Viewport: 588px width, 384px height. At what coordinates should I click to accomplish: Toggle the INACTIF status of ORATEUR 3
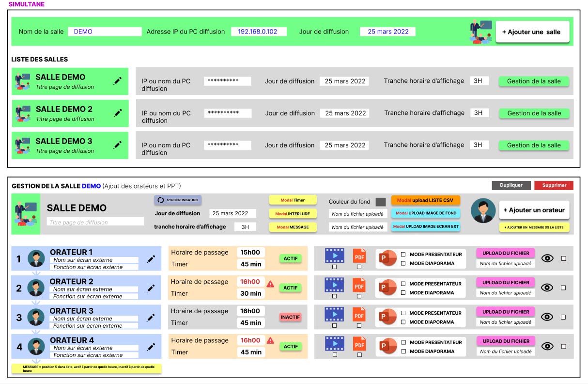291,317
